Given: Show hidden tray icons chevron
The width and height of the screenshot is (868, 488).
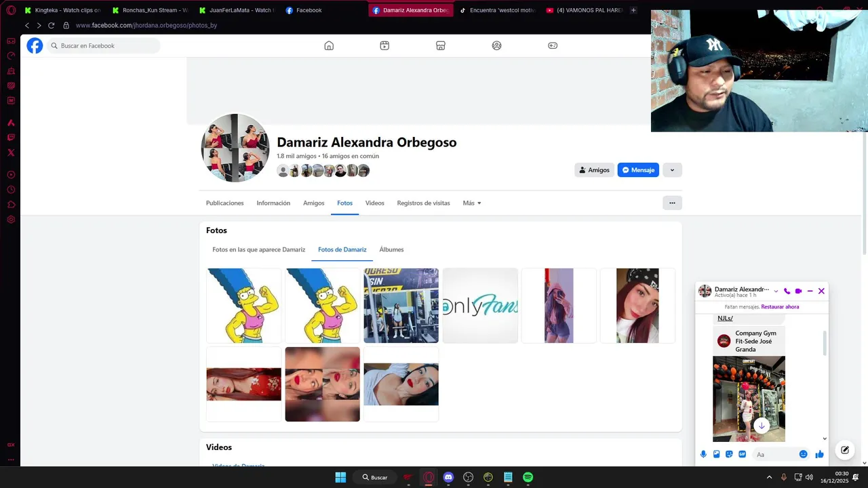Looking at the screenshot, I should [x=769, y=477].
